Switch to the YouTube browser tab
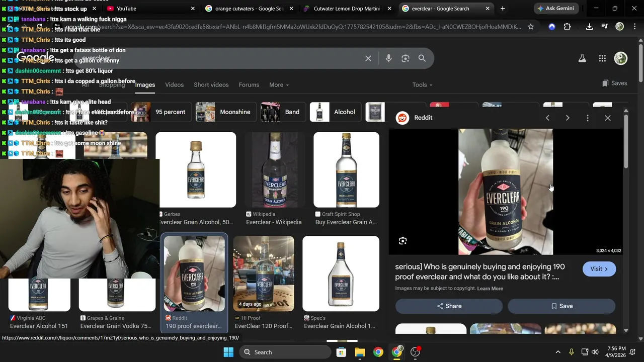Image resolution: width=644 pixels, height=362 pixels. pyautogui.click(x=151, y=9)
